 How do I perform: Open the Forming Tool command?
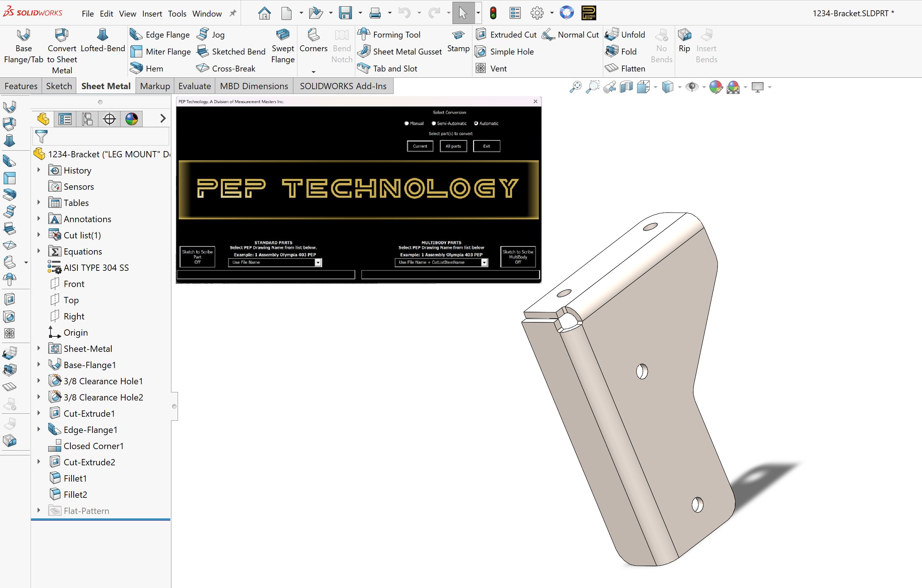(389, 35)
